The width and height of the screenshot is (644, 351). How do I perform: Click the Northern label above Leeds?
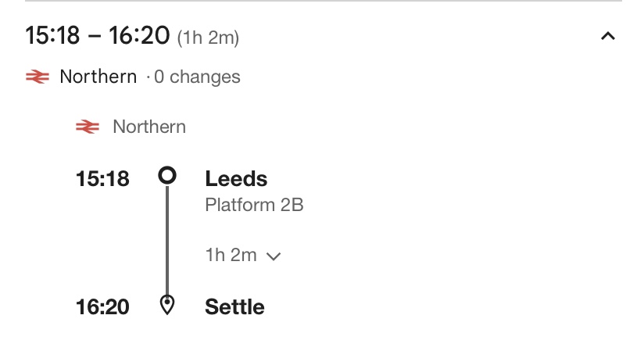[149, 127]
